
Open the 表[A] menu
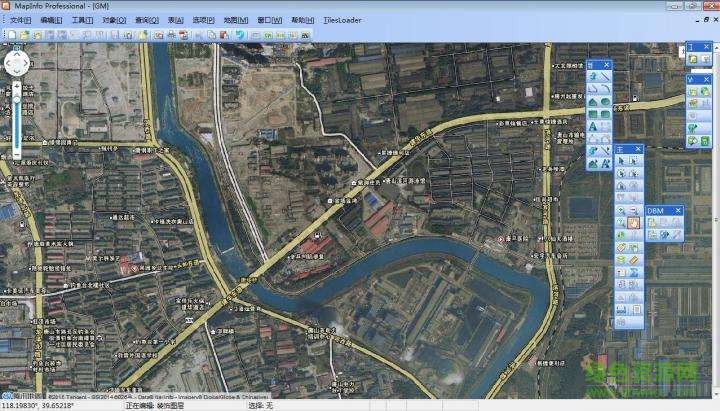click(175, 20)
